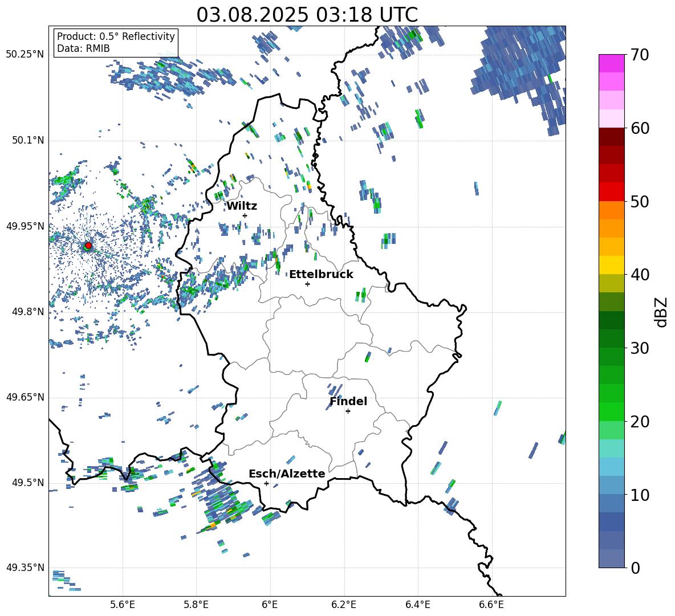675x616 pixels.
Task: Click the red radar site marker
Action: [88, 246]
